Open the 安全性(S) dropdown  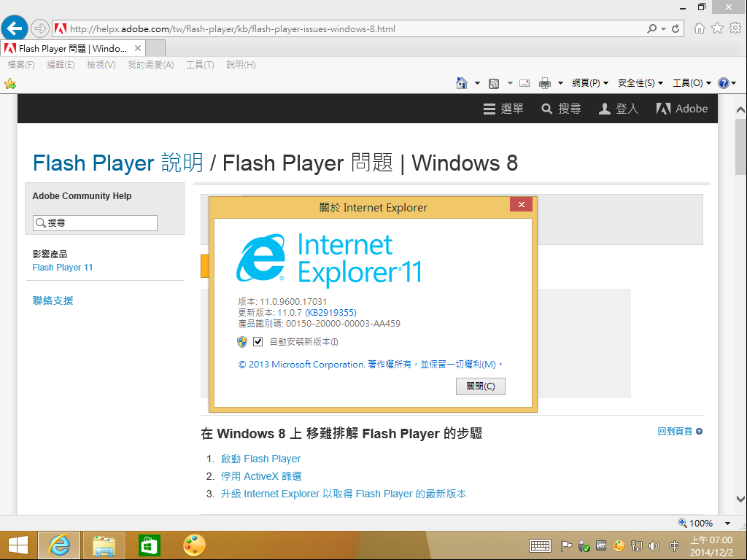[x=640, y=83]
